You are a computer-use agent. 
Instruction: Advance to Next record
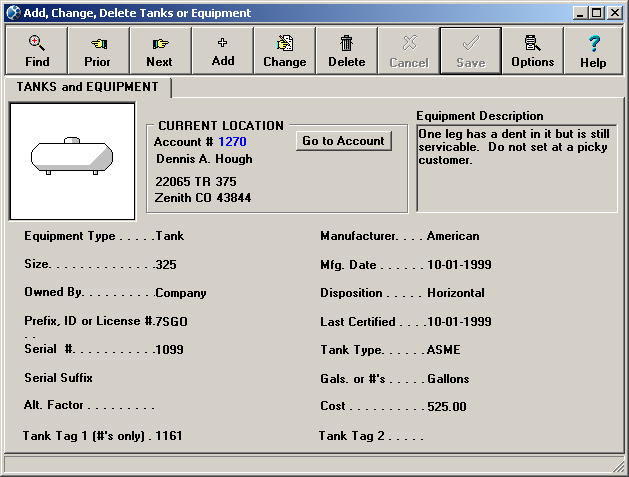[x=160, y=51]
